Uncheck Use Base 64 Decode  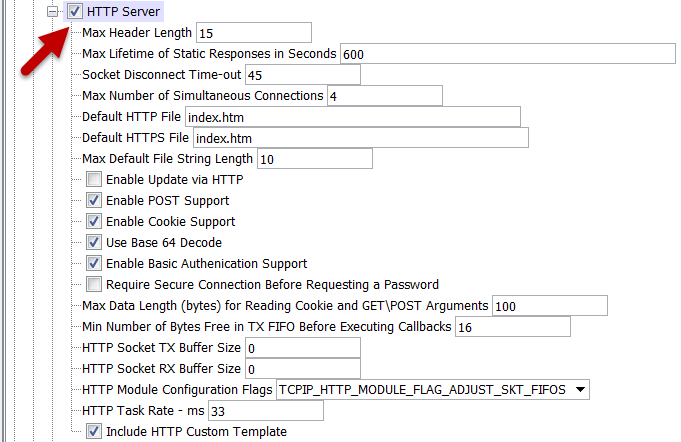[x=94, y=243]
